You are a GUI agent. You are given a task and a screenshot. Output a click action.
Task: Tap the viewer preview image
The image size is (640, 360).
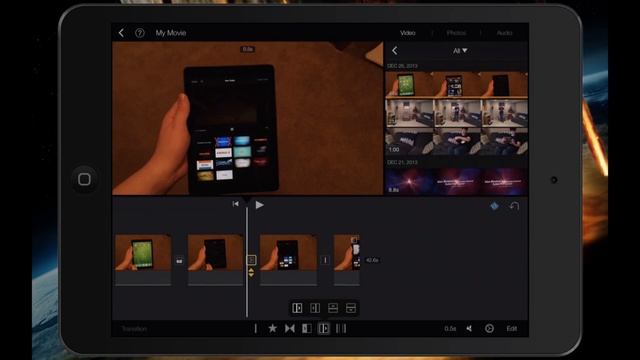[x=248, y=118]
